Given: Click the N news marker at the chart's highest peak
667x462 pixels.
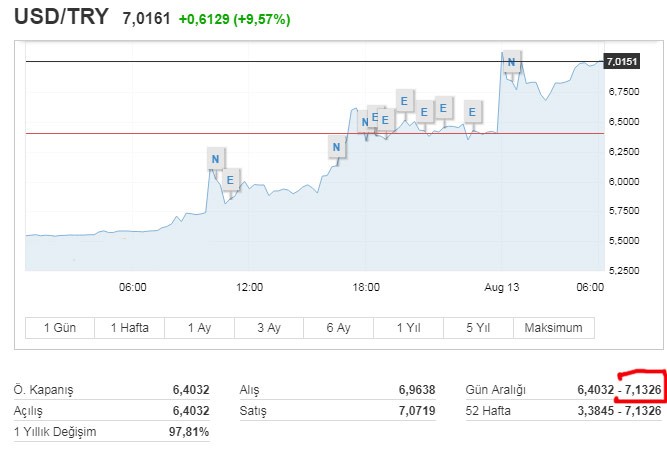Looking at the screenshot, I should pyautogui.click(x=512, y=62).
